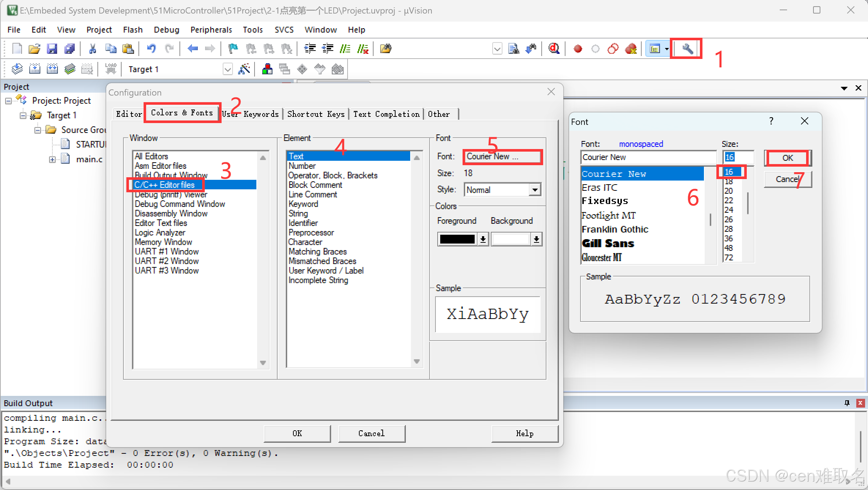Click OK in the Font dialog
Screen dimensions: 868x490
click(787, 158)
